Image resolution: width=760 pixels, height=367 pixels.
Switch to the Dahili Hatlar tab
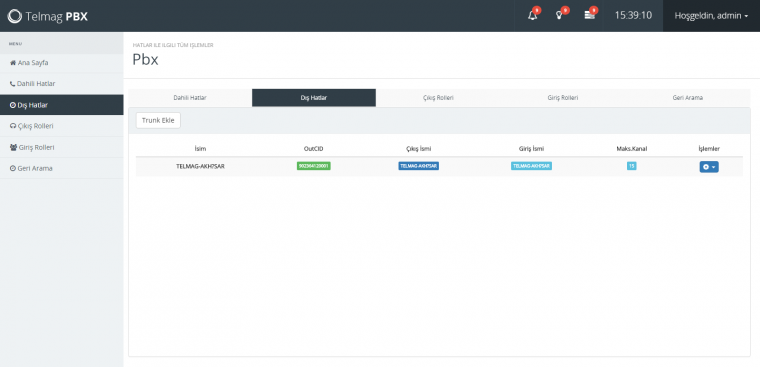point(190,97)
